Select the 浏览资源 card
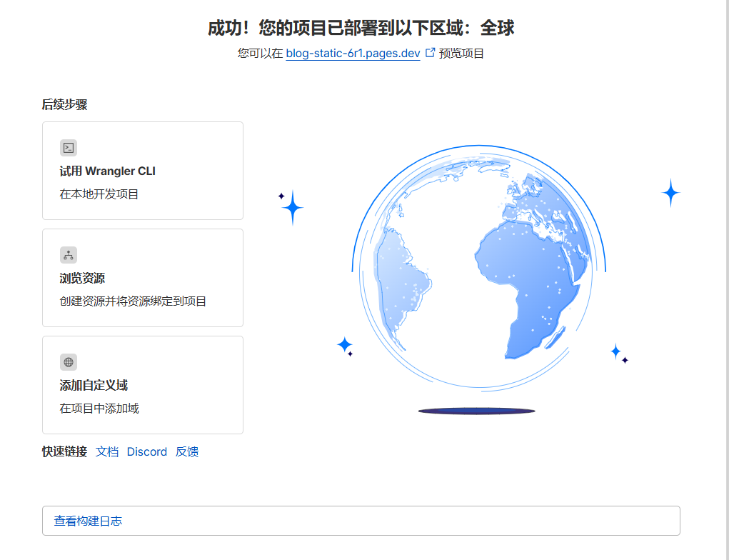The height and width of the screenshot is (560, 729). (142, 277)
